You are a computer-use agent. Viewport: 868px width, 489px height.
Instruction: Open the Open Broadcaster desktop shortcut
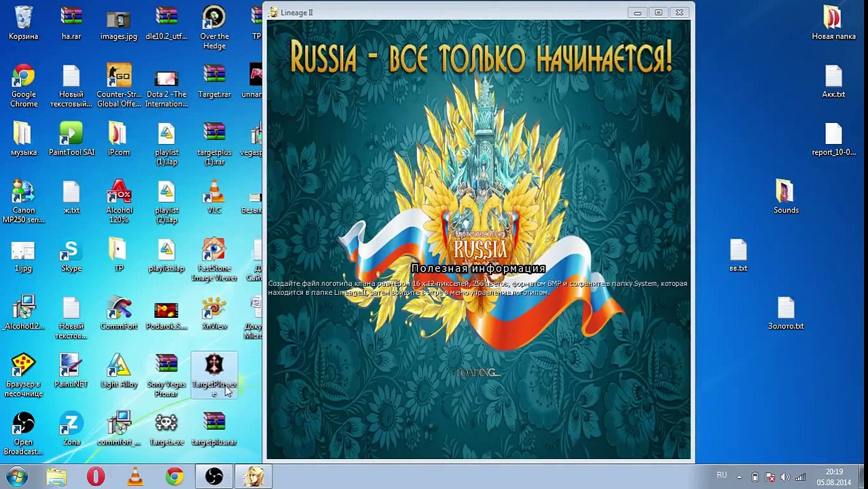click(23, 433)
